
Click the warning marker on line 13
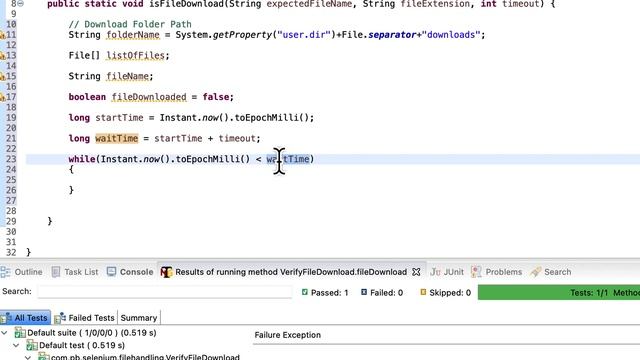coord(2,56)
